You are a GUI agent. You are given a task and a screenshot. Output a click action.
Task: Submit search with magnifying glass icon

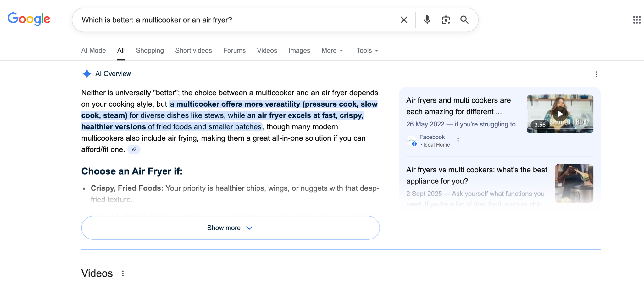(x=464, y=20)
